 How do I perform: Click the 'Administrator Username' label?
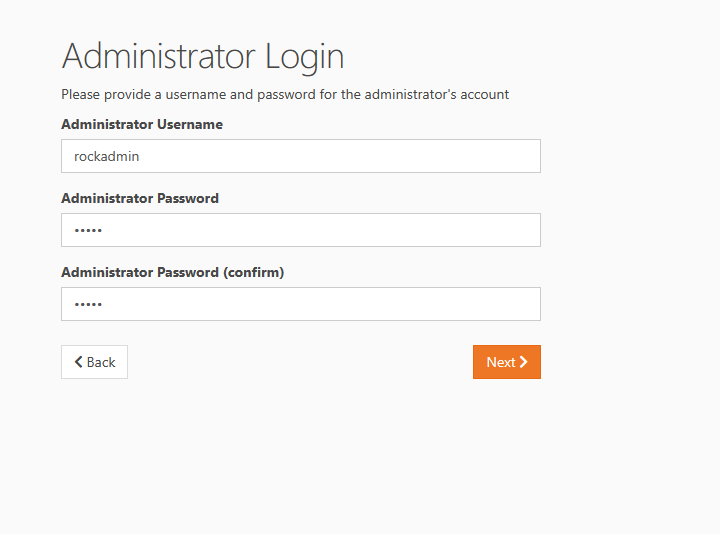click(142, 125)
